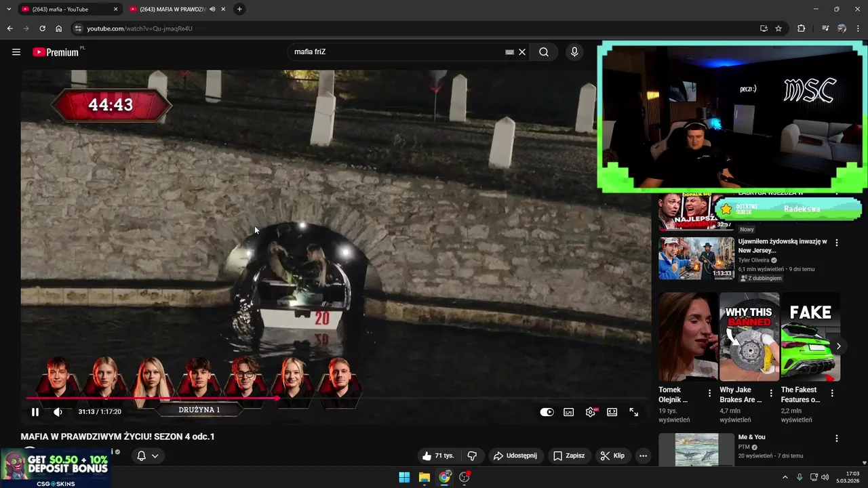Click the search magnifier button

544,52
